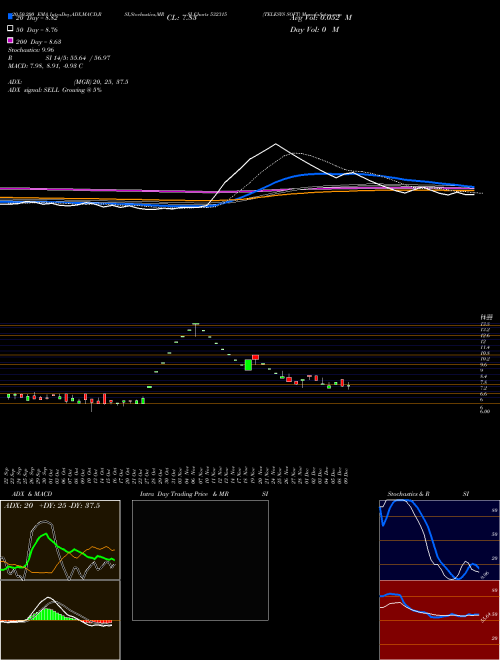Image resolution: width=500 pixels, height=660 pixels.
Task: Click the 'MACD: 7.98, 8.91, -0.93 C' line
Action: click(45, 66)
